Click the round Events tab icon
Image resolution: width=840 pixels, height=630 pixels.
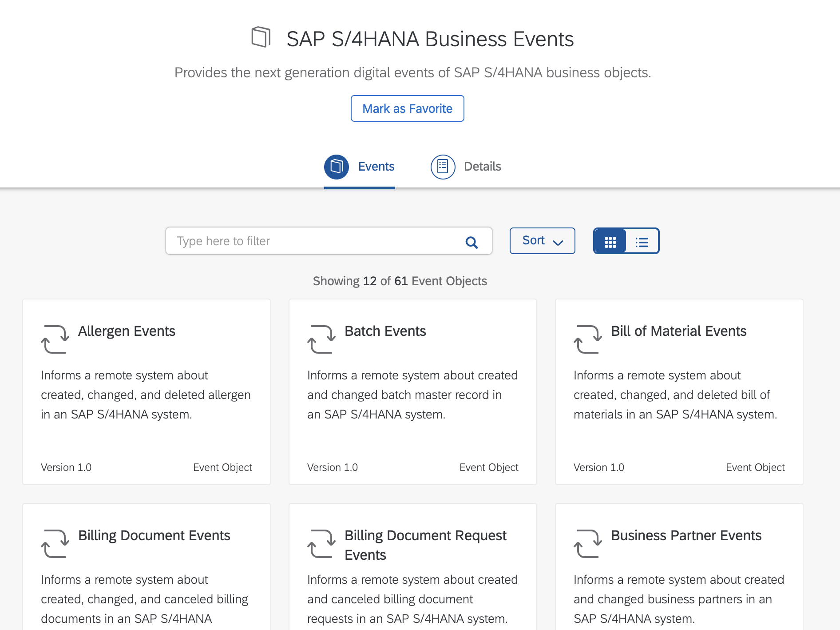337,167
